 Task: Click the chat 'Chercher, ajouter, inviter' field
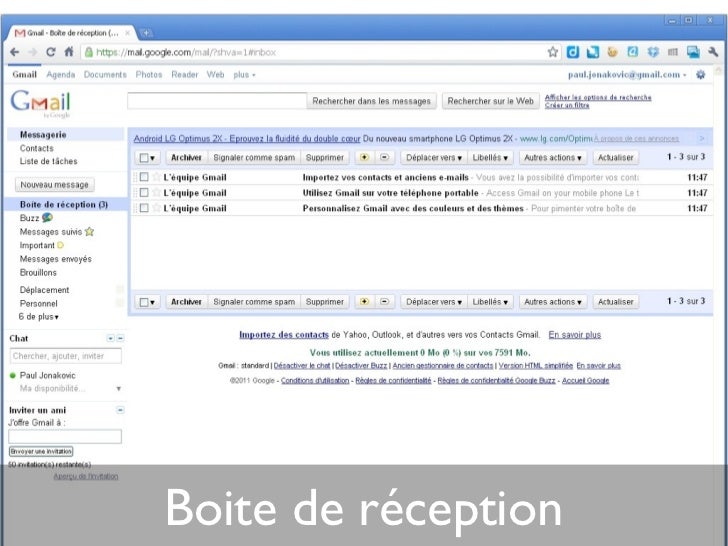[x=65, y=356]
